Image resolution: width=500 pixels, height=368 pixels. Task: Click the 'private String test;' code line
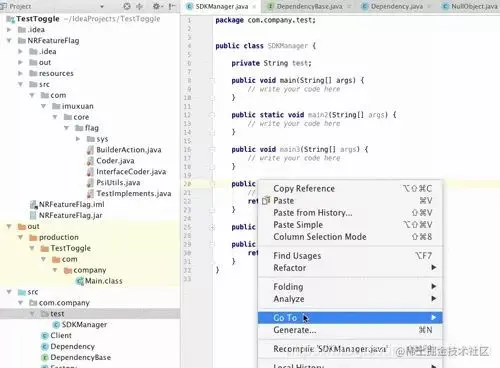pyautogui.click(x=271, y=63)
